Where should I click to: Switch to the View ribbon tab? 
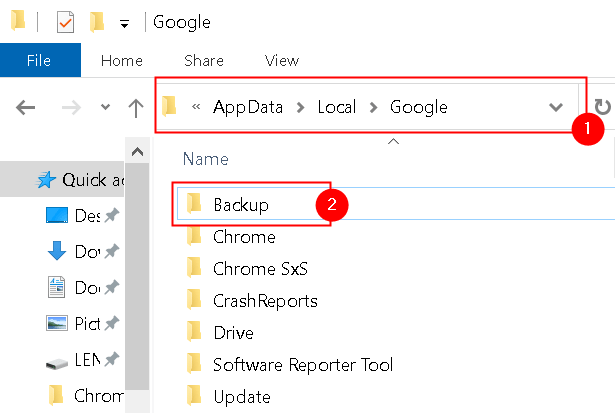pos(282,61)
